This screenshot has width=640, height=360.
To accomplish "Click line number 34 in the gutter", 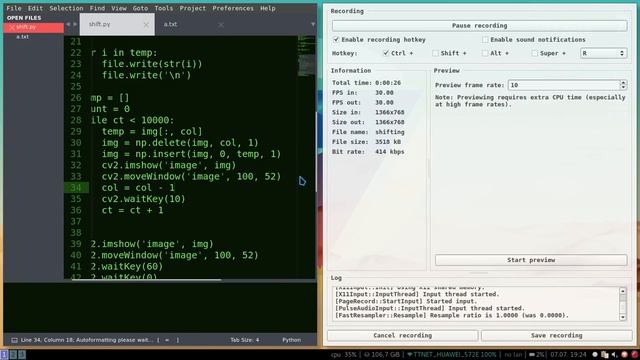I will (76, 188).
